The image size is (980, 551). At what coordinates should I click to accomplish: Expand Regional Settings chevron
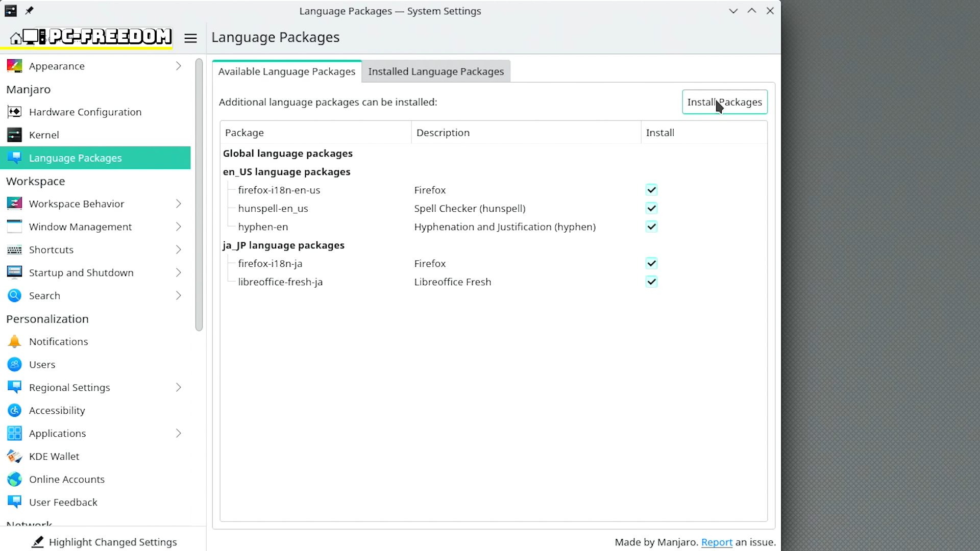pos(179,387)
